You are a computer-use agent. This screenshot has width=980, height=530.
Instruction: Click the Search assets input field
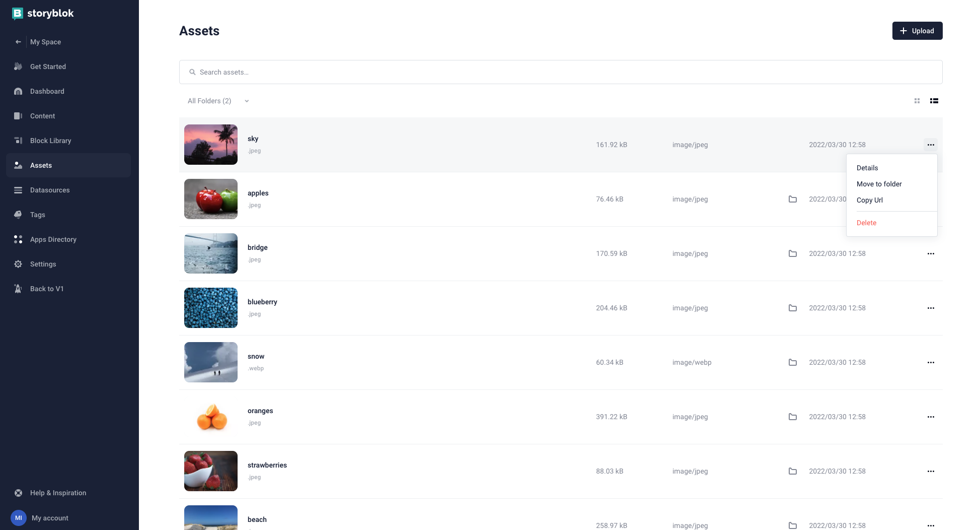tap(561, 72)
